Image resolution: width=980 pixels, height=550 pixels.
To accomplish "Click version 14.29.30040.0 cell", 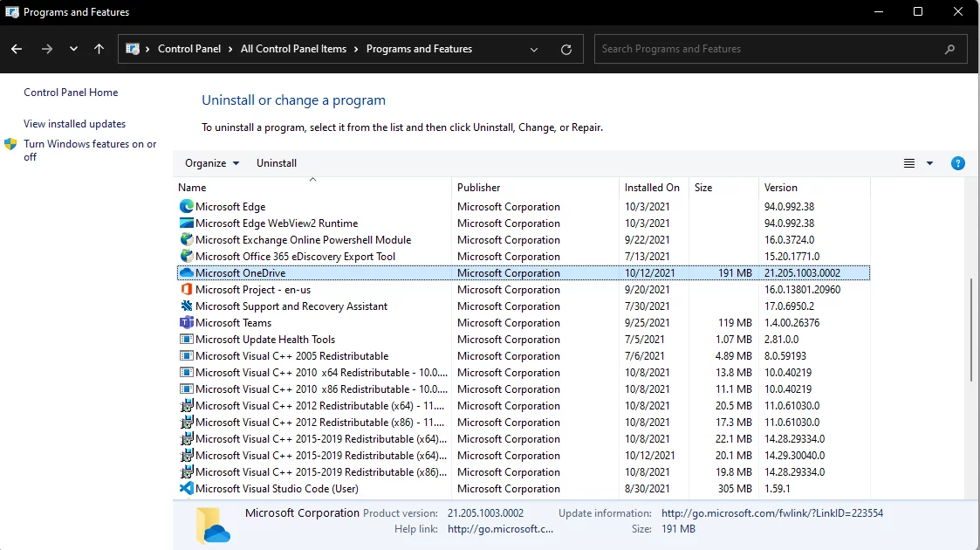I will [794, 456].
